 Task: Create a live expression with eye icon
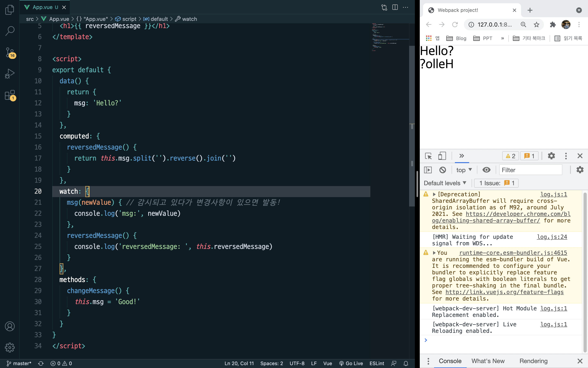point(487,170)
